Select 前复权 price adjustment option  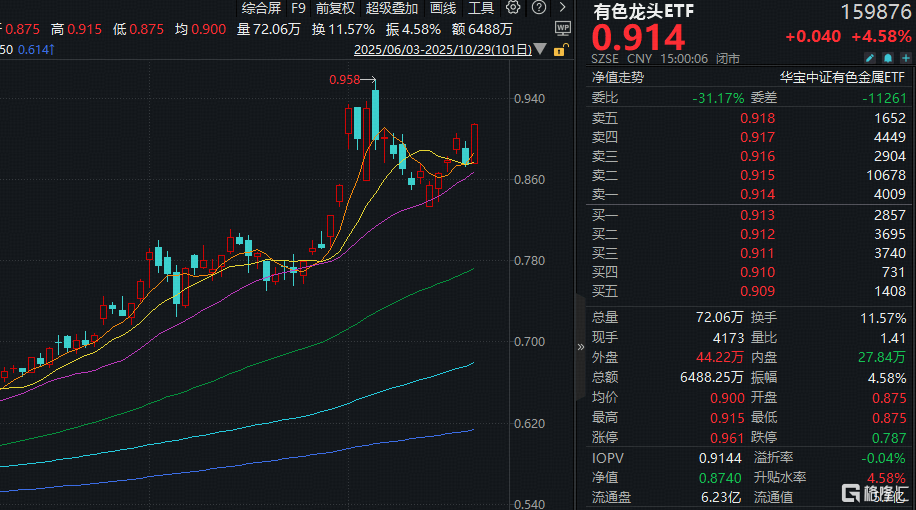tap(335, 7)
